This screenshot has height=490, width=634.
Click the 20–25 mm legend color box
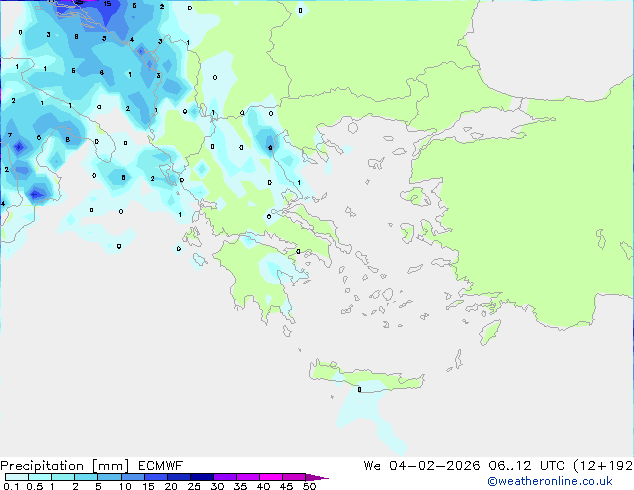click(x=179, y=477)
